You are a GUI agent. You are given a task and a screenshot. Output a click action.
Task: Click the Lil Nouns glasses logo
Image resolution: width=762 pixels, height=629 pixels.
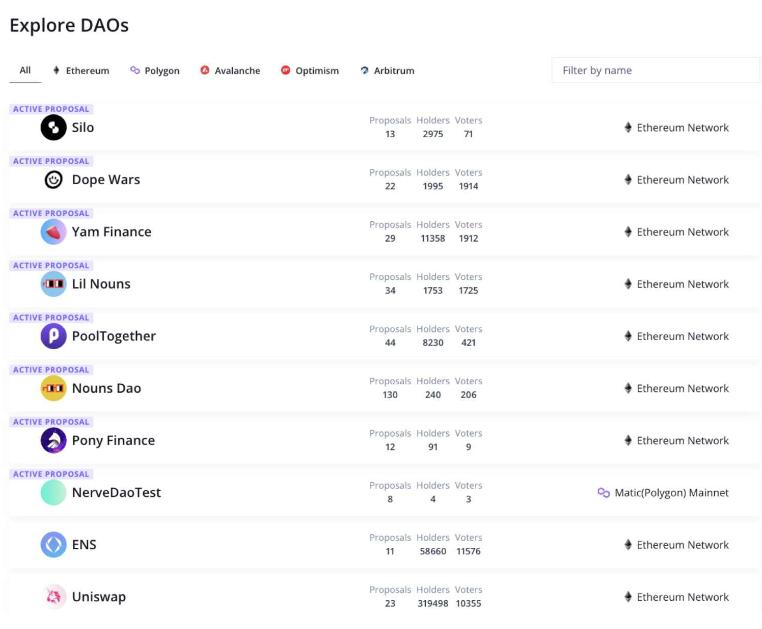coord(53,284)
